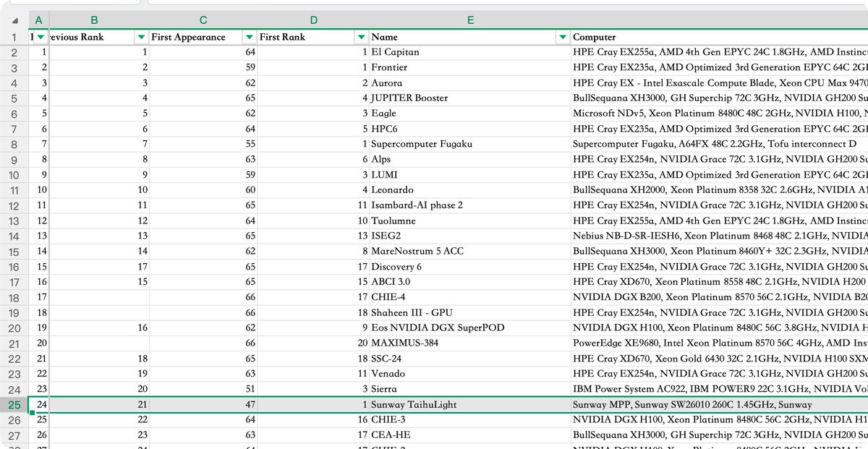Click First Appearance value 47 in Sunway TaihuLight row
The width and height of the screenshot is (868, 449).
(x=203, y=405)
